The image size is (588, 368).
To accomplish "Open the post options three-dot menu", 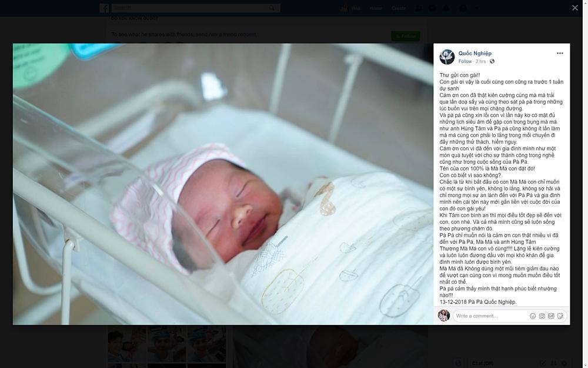I will click(x=560, y=54).
